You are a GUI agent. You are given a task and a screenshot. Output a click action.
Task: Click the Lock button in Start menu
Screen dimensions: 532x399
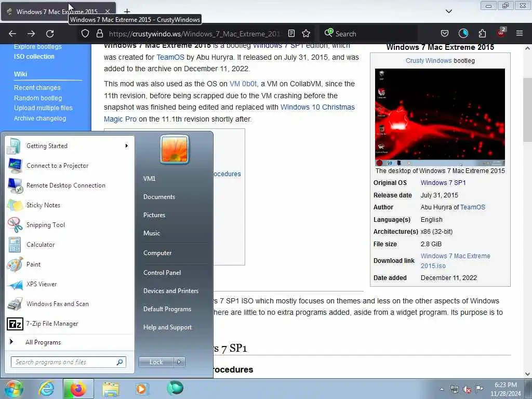156,362
